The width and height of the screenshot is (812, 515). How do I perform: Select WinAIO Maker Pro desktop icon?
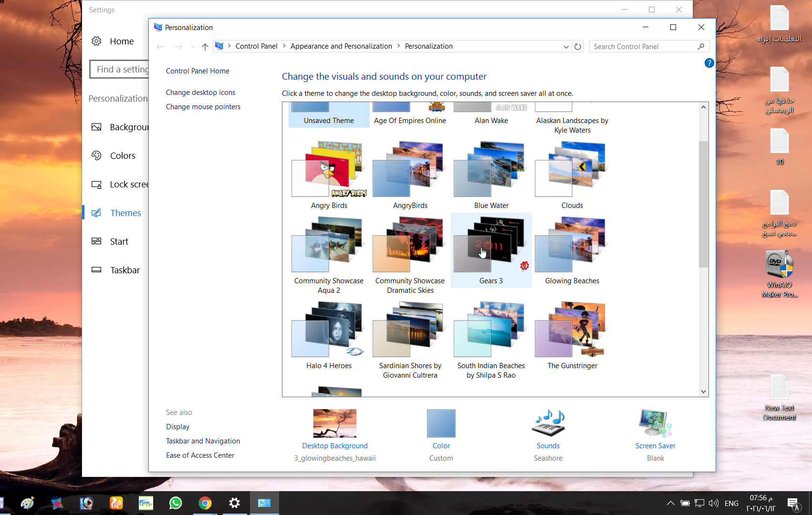(780, 274)
